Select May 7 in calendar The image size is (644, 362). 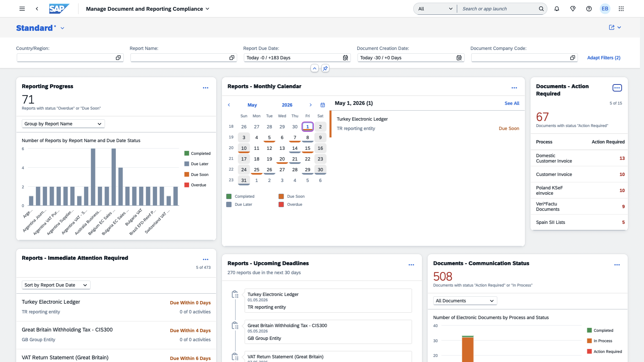(x=295, y=137)
